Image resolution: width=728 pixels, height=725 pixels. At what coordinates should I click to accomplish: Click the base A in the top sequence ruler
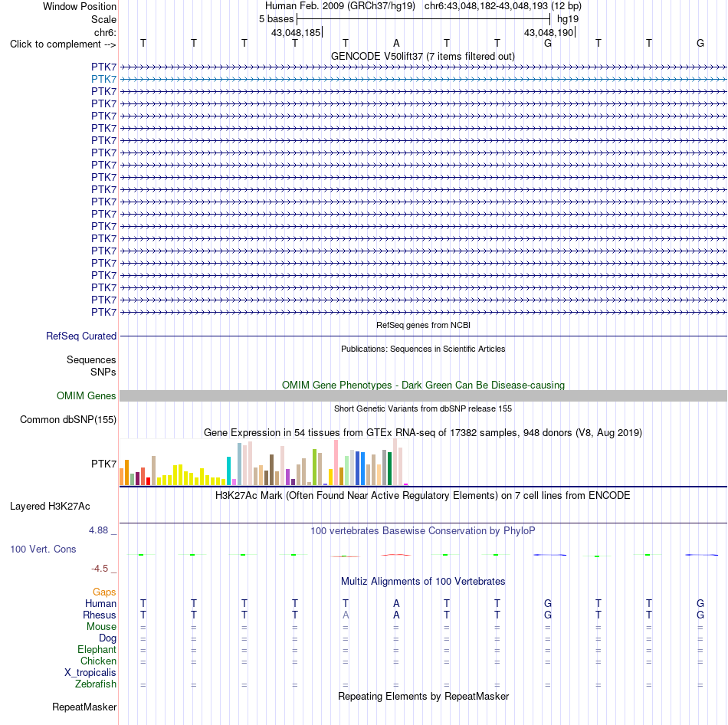pos(396,43)
